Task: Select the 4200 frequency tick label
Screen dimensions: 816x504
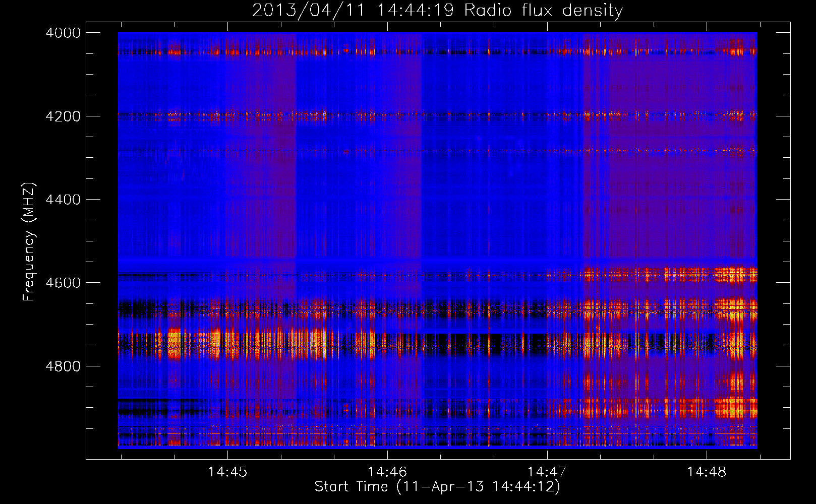Action: (63, 116)
